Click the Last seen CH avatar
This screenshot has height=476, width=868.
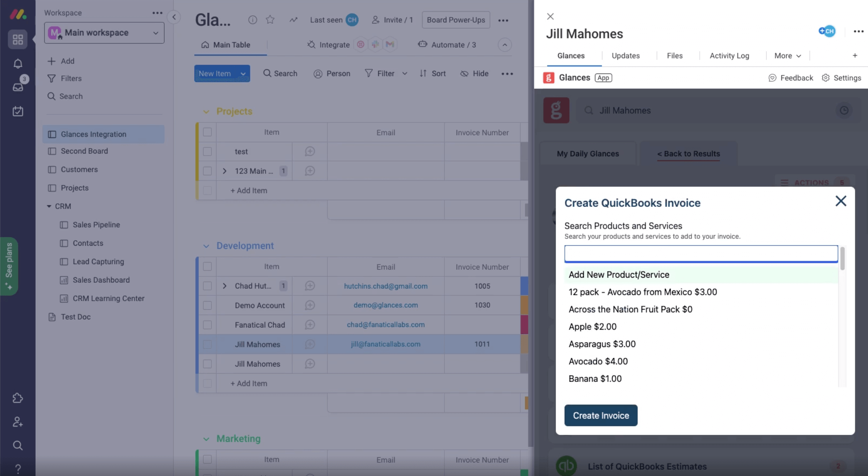click(x=352, y=20)
